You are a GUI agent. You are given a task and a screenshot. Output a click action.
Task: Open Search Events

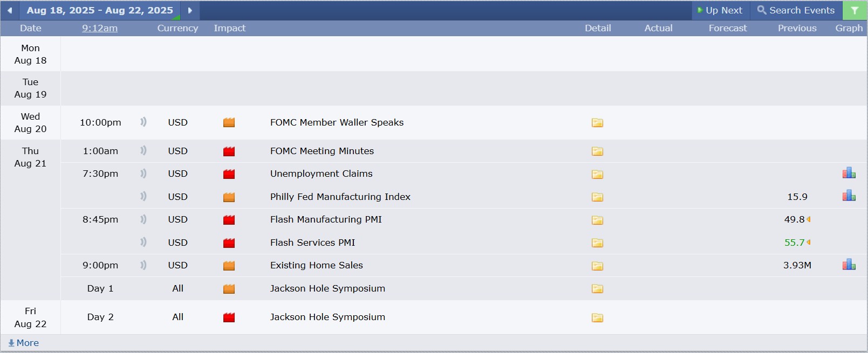[x=796, y=10]
